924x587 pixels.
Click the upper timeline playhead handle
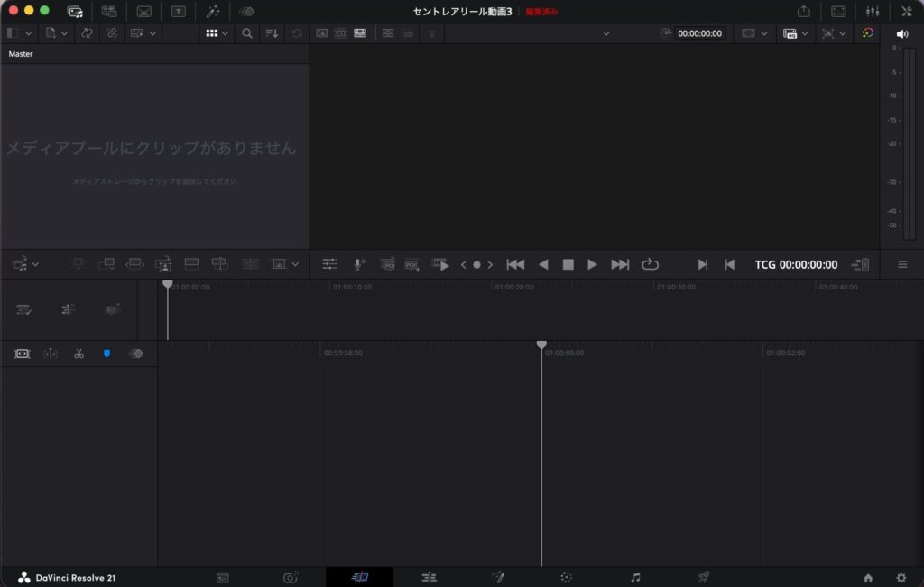167,284
